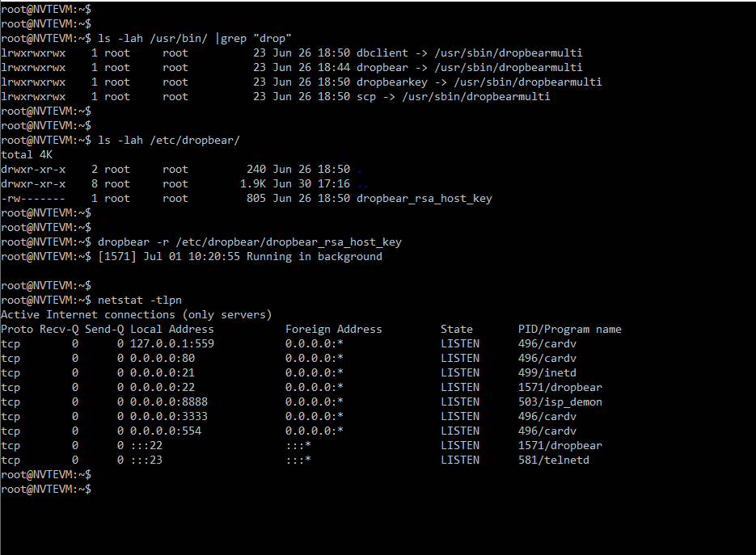The width and height of the screenshot is (756, 555).
Task: Click the 127.0.0.1:559 local address
Action: click(171, 343)
